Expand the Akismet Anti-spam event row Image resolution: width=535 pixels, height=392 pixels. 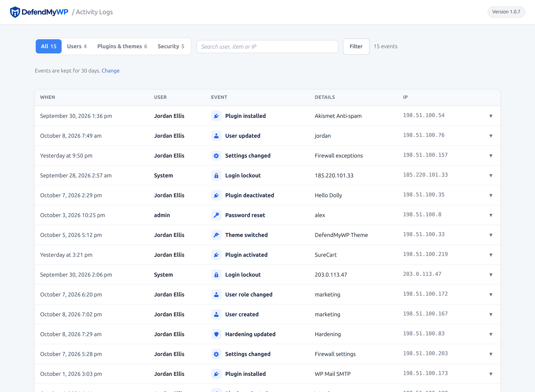(x=491, y=116)
